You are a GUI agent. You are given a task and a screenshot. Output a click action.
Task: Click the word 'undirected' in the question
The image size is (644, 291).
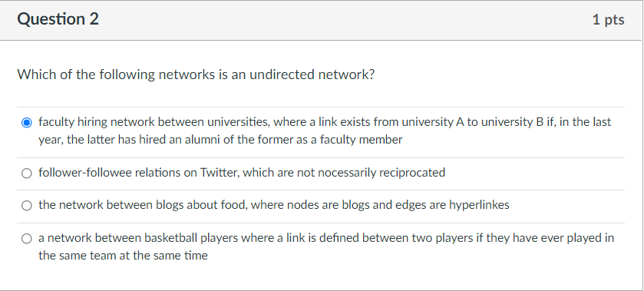point(282,74)
